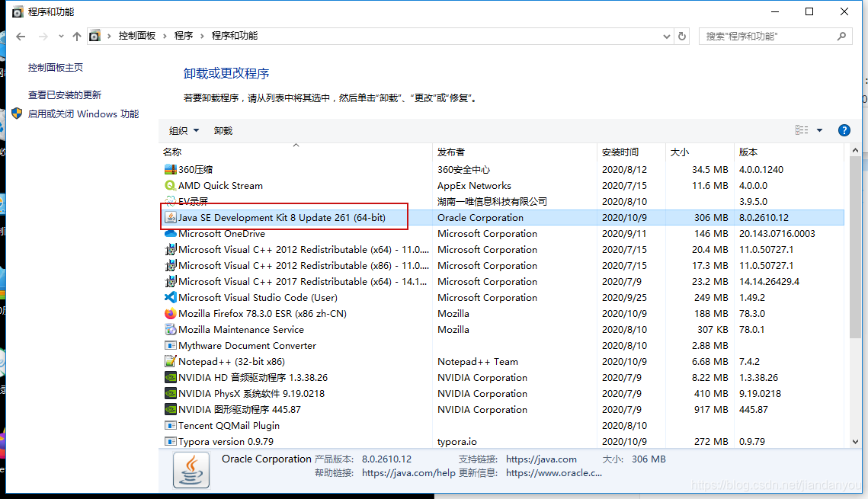The image size is (868, 499).
Task: Select Mozilla Firefox 78.3.0 ESR entry
Action: (x=262, y=314)
